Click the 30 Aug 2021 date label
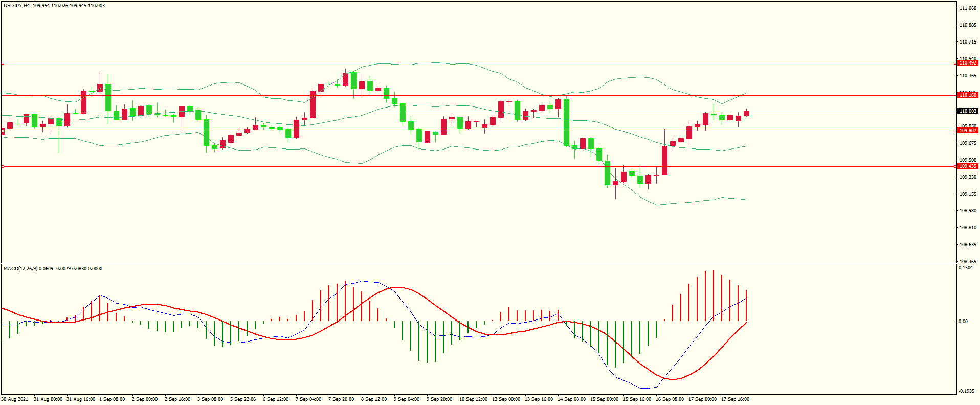Image resolution: width=980 pixels, height=405 pixels. coord(15,399)
